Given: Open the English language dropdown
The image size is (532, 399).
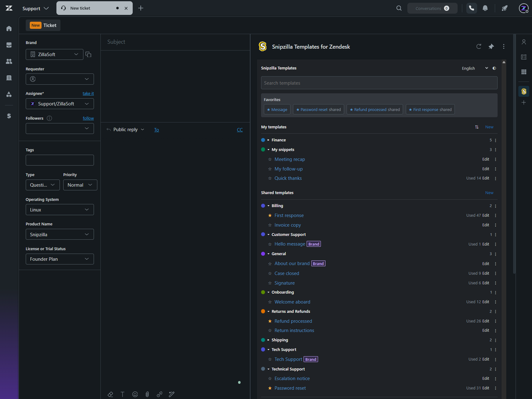Looking at the screenshot, I should [475, 68].
